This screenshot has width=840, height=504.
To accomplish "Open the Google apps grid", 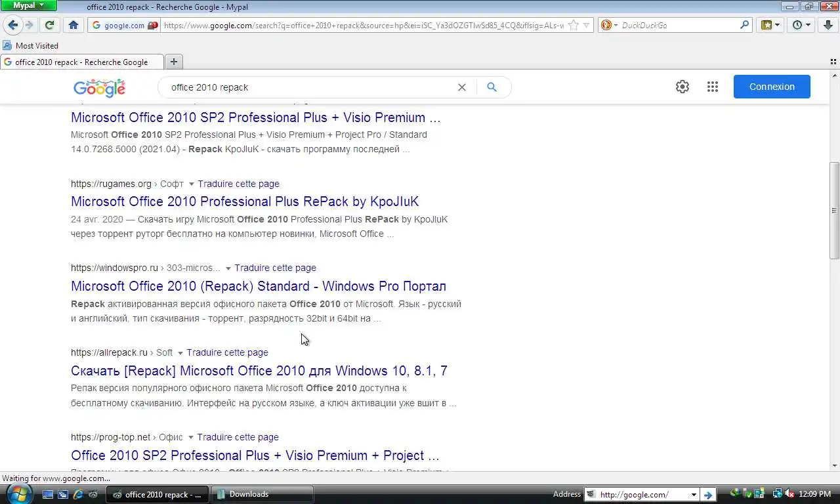I will tap(713, 87).
